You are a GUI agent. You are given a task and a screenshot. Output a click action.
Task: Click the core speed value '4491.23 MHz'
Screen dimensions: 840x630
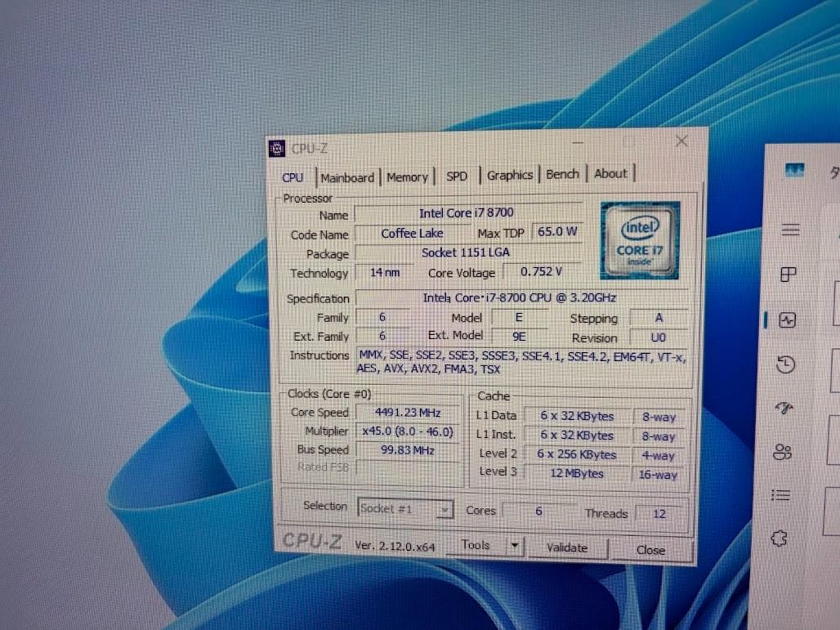(x=408, y=413)
